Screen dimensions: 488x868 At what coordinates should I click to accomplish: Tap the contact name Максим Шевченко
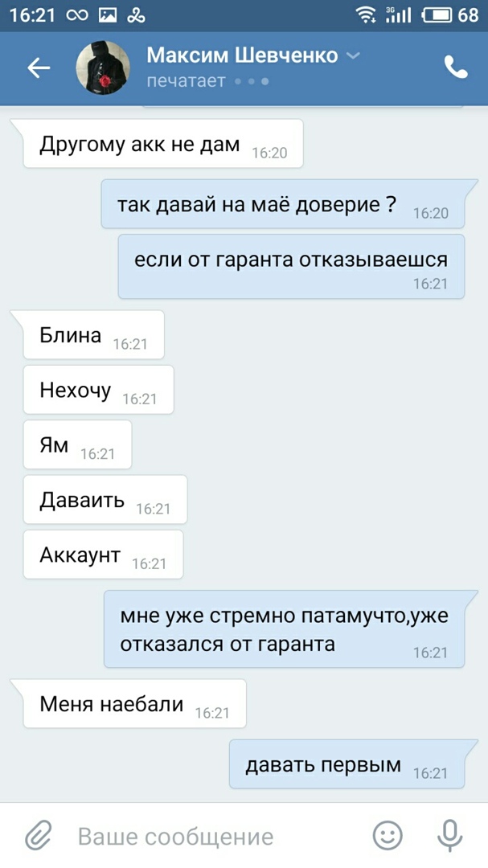[x=242, y=55]
